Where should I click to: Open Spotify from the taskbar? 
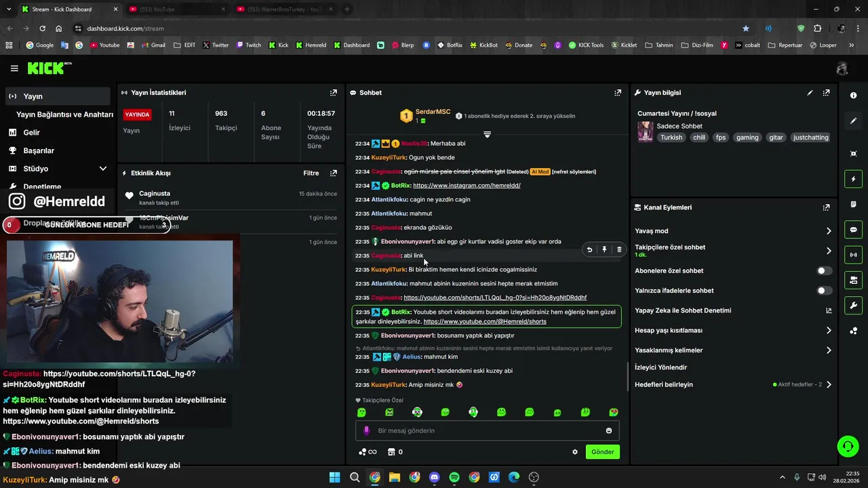[454, 477]
